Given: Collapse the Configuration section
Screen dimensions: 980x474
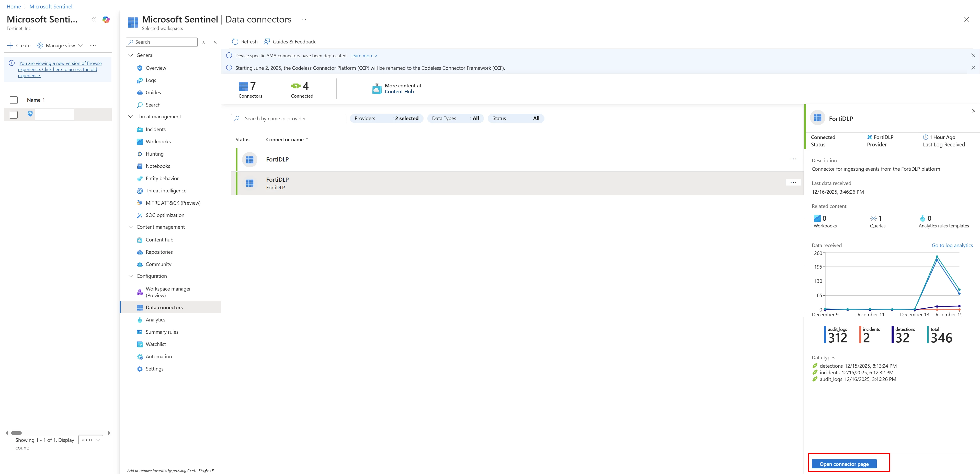Looking at the screenshot, I should tap(131, 276).
